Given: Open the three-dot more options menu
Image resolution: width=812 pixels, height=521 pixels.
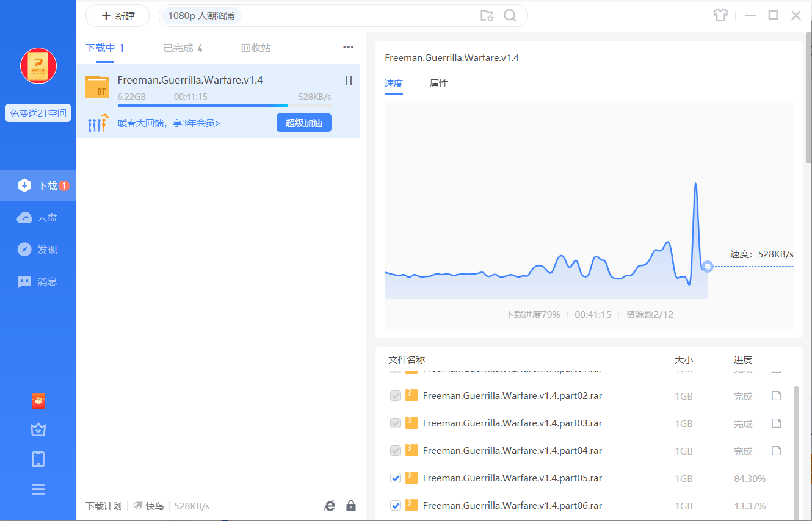Looking at the screenshot, I should 348,47.
